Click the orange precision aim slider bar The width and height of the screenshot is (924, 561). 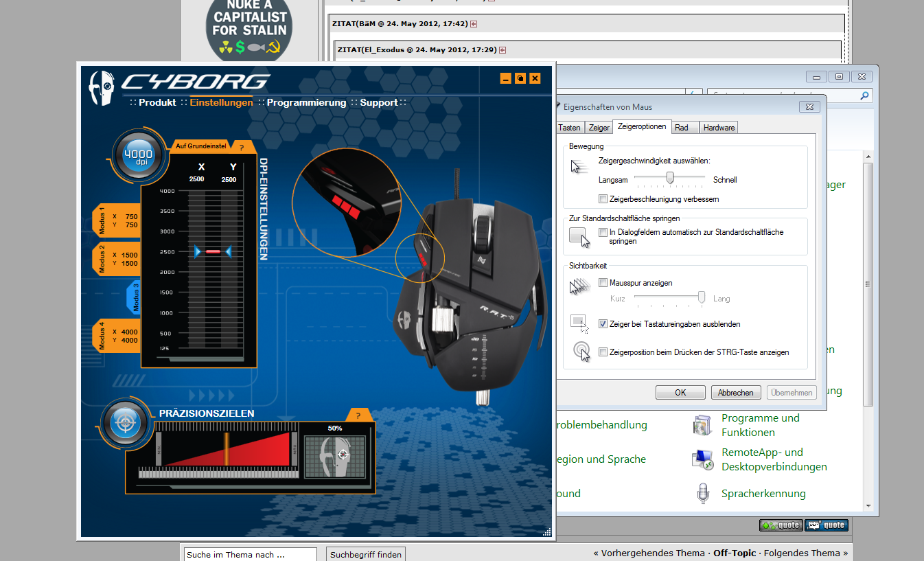226,450
